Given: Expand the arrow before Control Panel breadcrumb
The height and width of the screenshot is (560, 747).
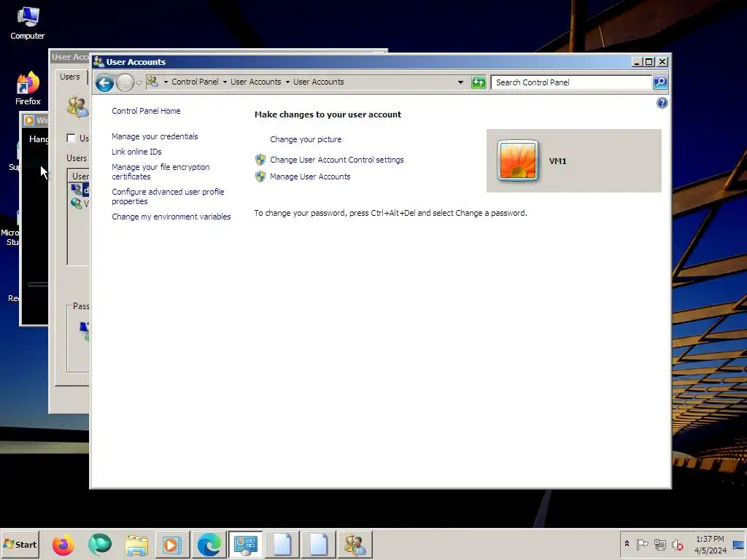Looking at the screenshot, I should point(166,82).
